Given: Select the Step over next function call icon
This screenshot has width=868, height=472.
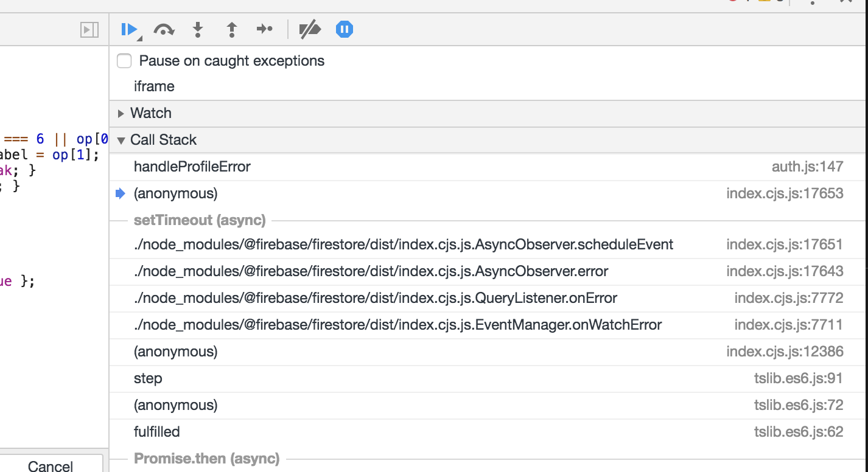Looking at the screenshot, I should tap(164, 29).
